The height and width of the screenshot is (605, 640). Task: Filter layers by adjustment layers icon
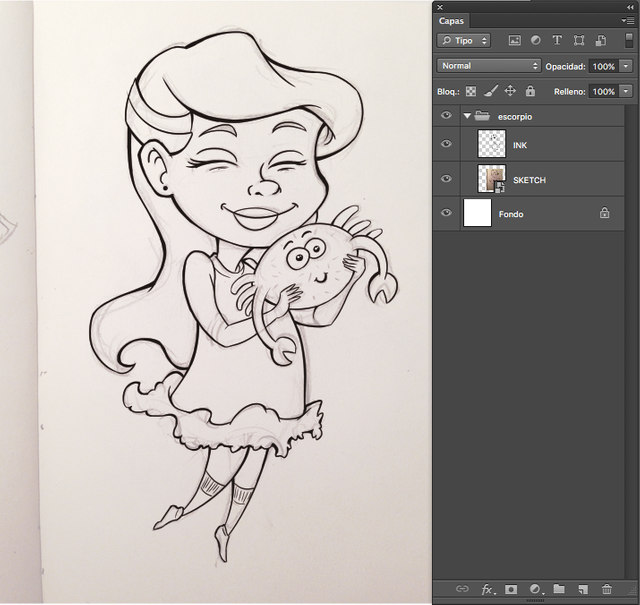click(x=536, y=40)
